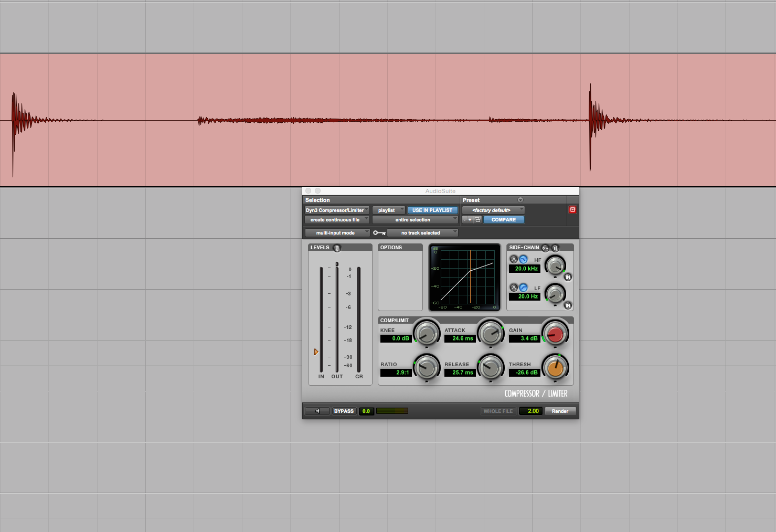Click the RELEASE knob
The height and width of the screenshot is (532, 776).
pyautogui.click(x=491, y=367)
